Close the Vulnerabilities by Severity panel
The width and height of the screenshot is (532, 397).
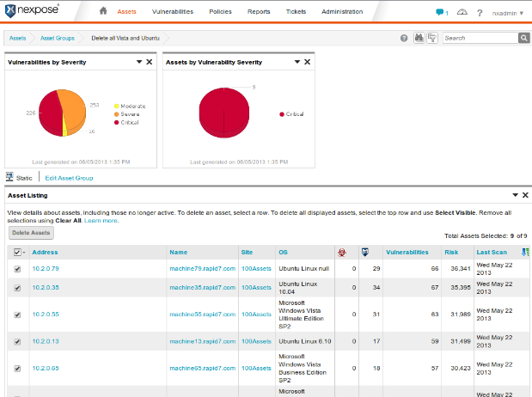150,63
